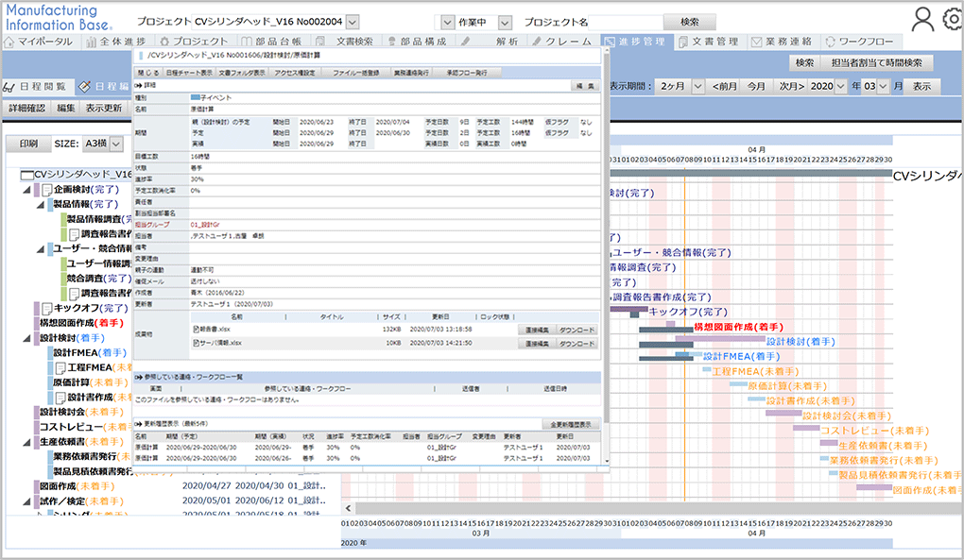The height and width of the screenshot is (560, 964).
Task: Open the settings gear icon
Action: click(951, 19)
